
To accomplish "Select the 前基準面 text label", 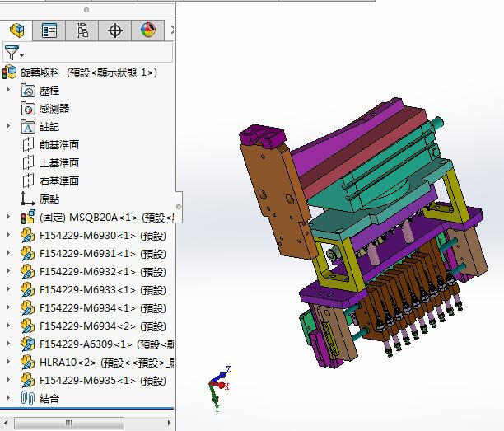I will click(x=59, y=145).
